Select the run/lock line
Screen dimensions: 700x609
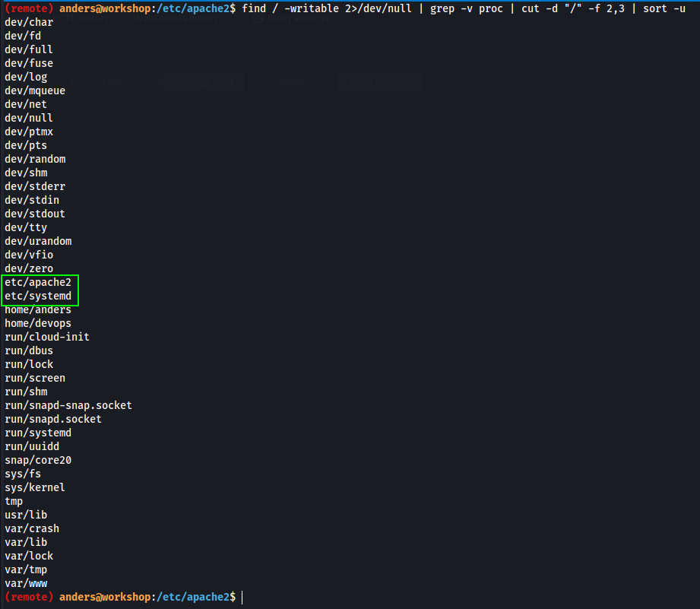click(29, 364)
